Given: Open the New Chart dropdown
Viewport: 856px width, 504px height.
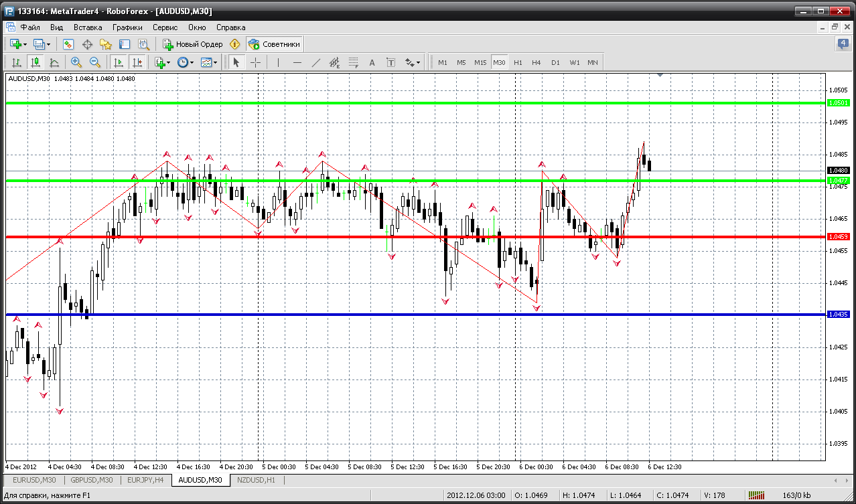Looking at the screenshot, I should pyautogui.click(x=18, y=44).
